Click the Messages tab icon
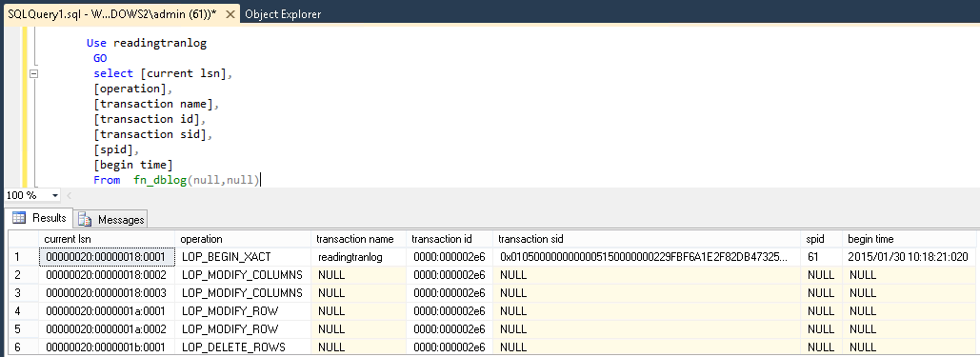Image resolution: width=980 pixels, height=357 pixels. 85,220
